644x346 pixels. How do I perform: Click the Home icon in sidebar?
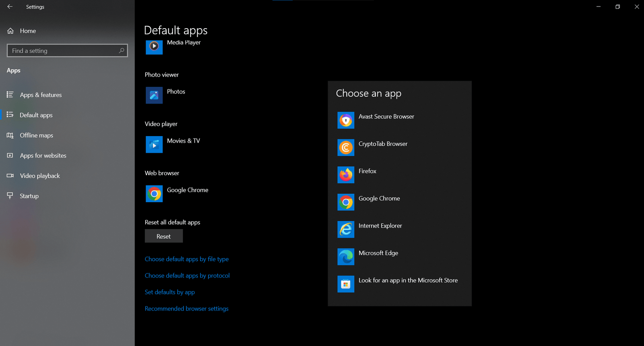[10, 31]
